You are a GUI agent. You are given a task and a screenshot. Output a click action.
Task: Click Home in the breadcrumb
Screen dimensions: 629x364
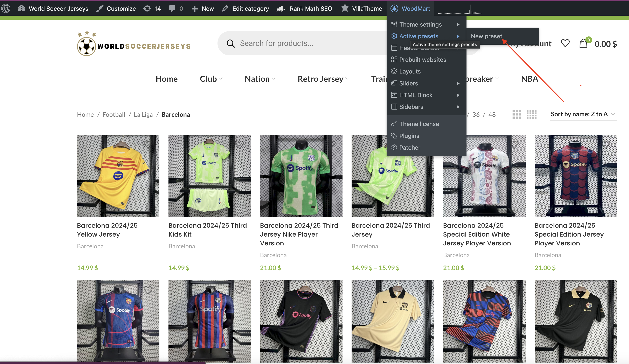[x=85, y=114]
